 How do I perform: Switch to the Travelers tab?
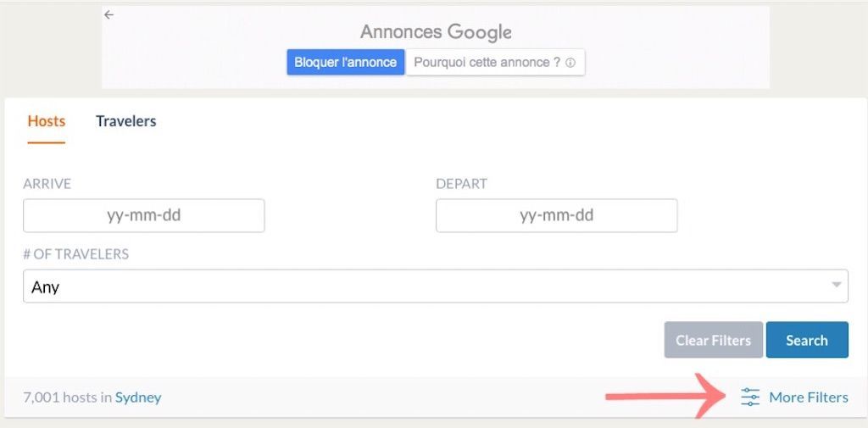tap(125, 121)
